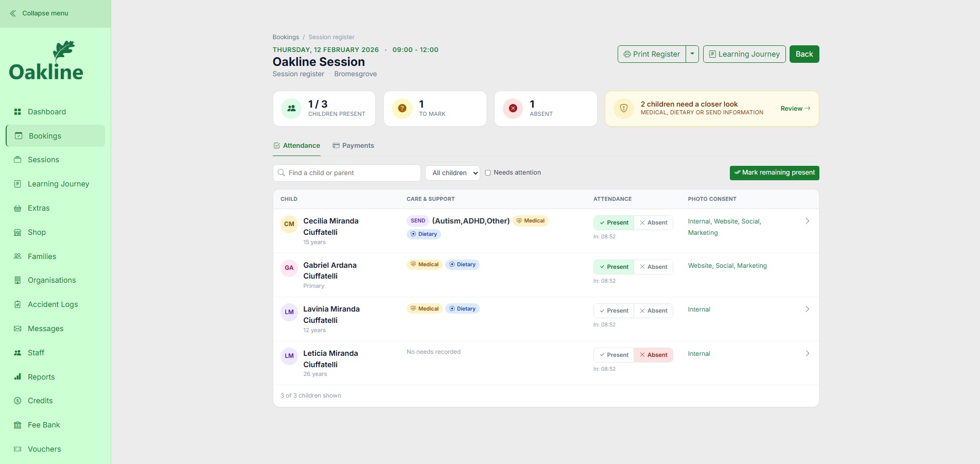Image resolution: width=980 pixels, height=464 pixels.
Task: Open Messages envelope icon in sidebar
Action: (17, 329)
